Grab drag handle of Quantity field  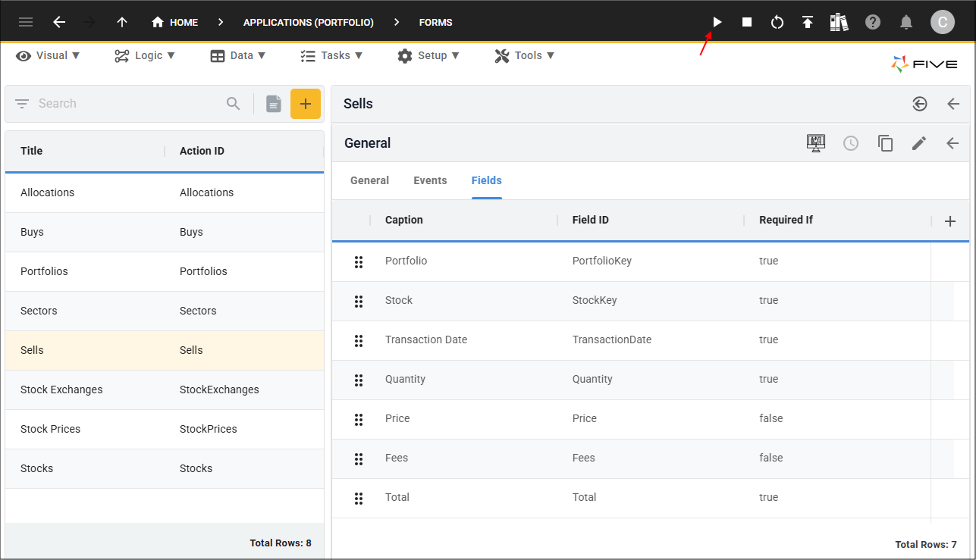[x=359, y=380]
